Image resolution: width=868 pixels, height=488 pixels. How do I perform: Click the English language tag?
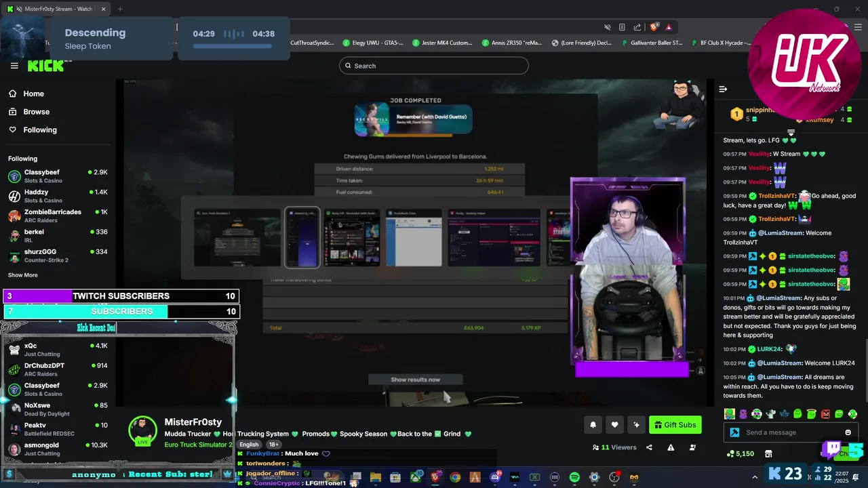tap(249, 445)
